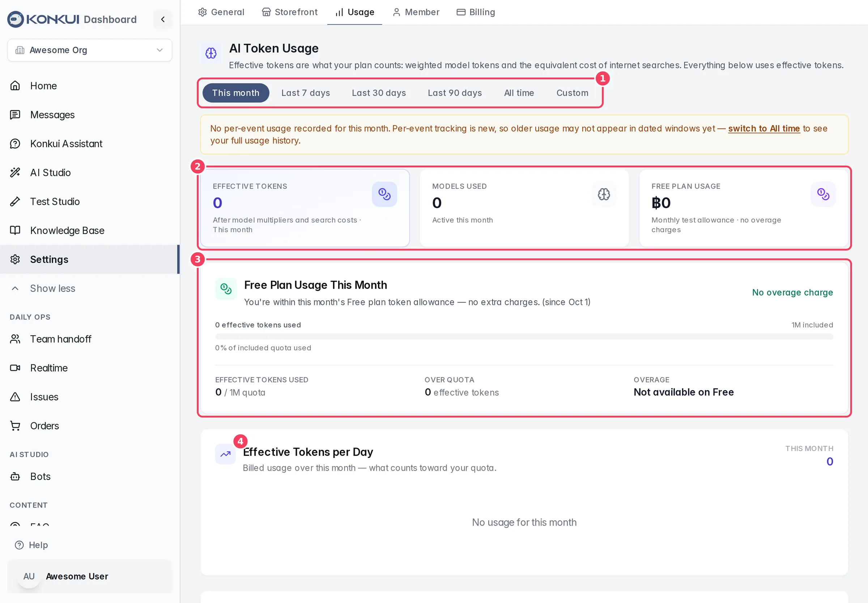Open the Storefront settings tab
This screenshot has width=868, height=603.
tap(290, 12)
